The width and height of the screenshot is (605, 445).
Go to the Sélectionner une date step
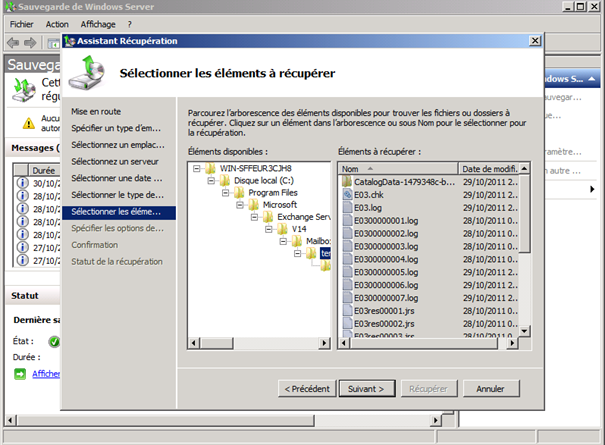click(x=117, y=178)
